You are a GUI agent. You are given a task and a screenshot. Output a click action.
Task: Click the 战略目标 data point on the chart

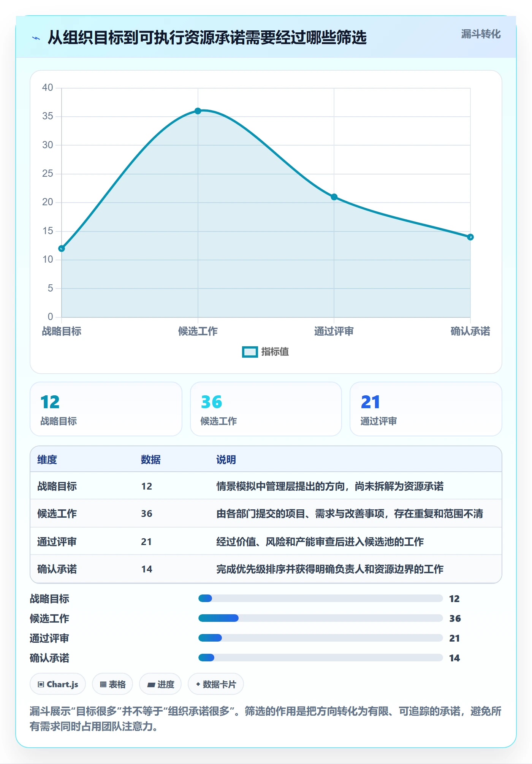[62, 249]
